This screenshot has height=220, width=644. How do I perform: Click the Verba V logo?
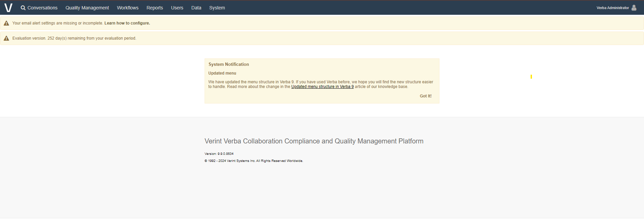[x=8, y=8]
